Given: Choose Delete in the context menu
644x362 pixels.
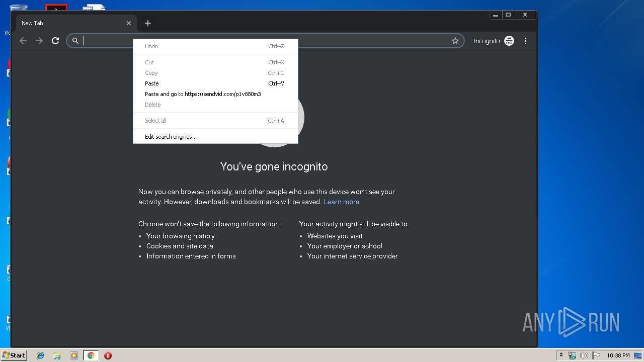Looking at the screenshot, I should pos(215,105).
